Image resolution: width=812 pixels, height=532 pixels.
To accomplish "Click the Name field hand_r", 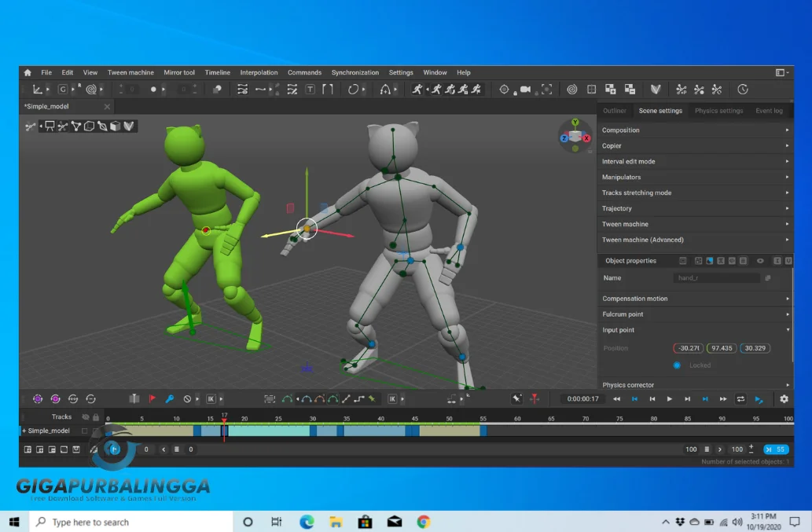I will point(716,278).
